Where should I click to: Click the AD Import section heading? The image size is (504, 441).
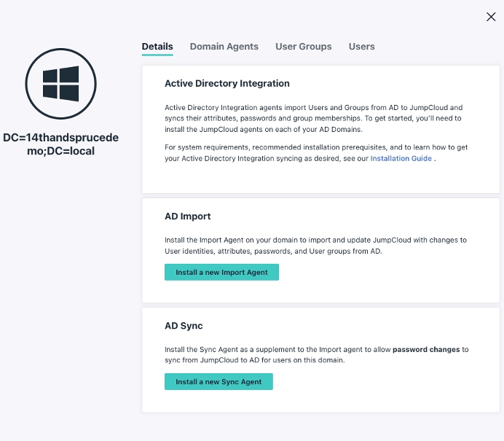pos(188,216)
